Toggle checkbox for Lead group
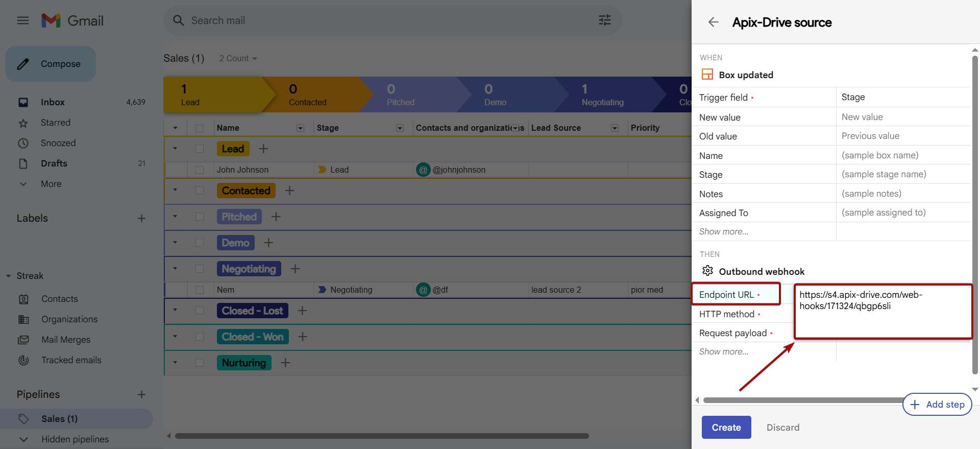The image size is (980, 449). (x=200, y=149)
